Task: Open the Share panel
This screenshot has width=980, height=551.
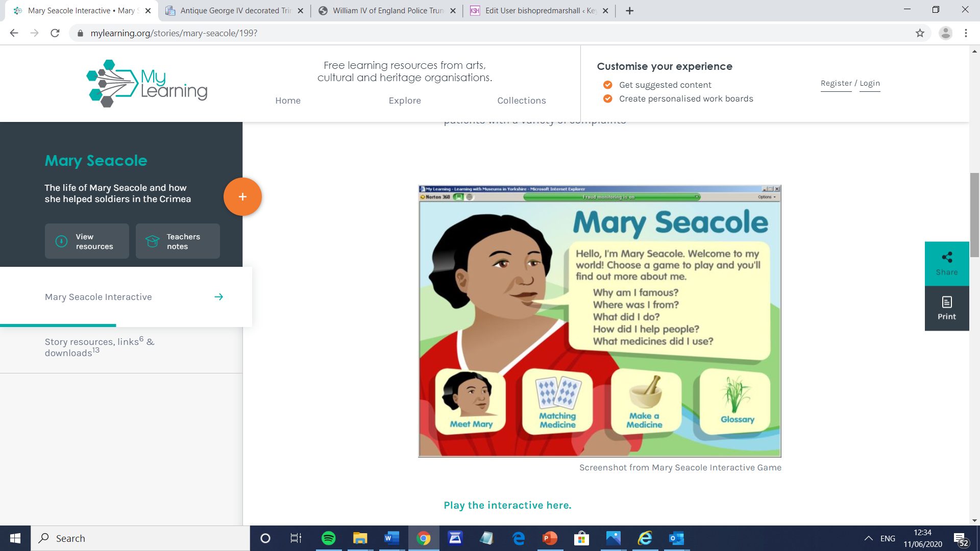Action: tap(947, 264)
